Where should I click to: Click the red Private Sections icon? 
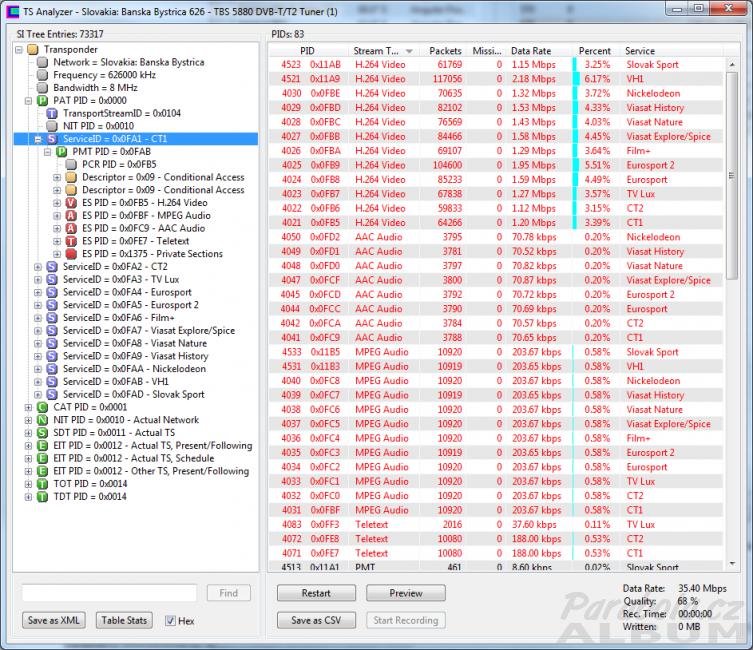tap(72, 254)
